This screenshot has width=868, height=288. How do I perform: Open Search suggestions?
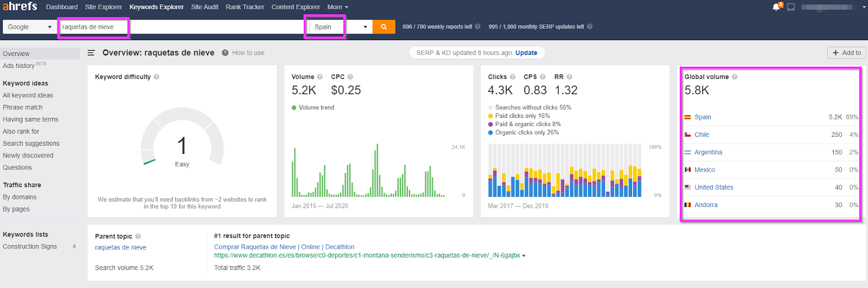click(x=31, y=143)
